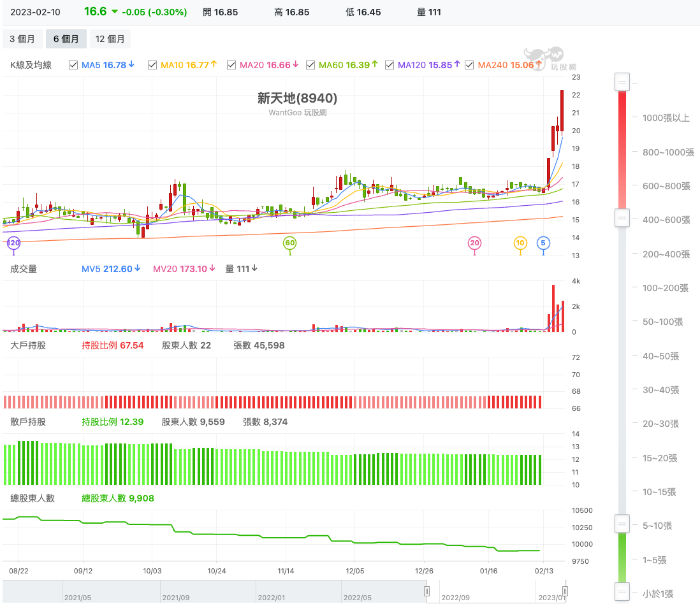
Task: Click the blue 5 moving-average marker
Action: (x=543, y=243)
